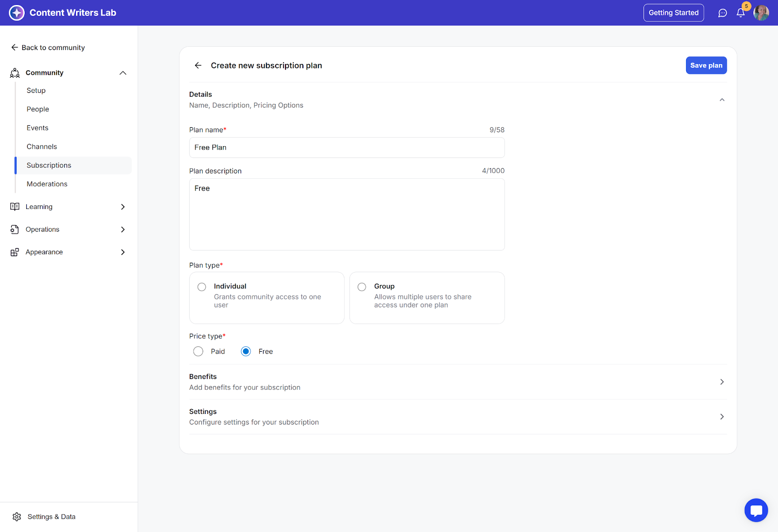Go to Moderations in sidebar
This screenshot has width=778, height=532.
47,184
